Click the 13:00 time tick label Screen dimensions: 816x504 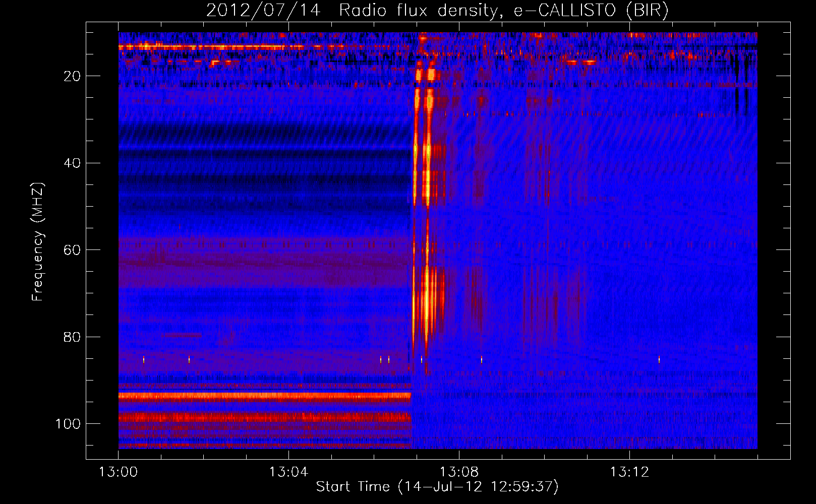[x=118, y=472]
